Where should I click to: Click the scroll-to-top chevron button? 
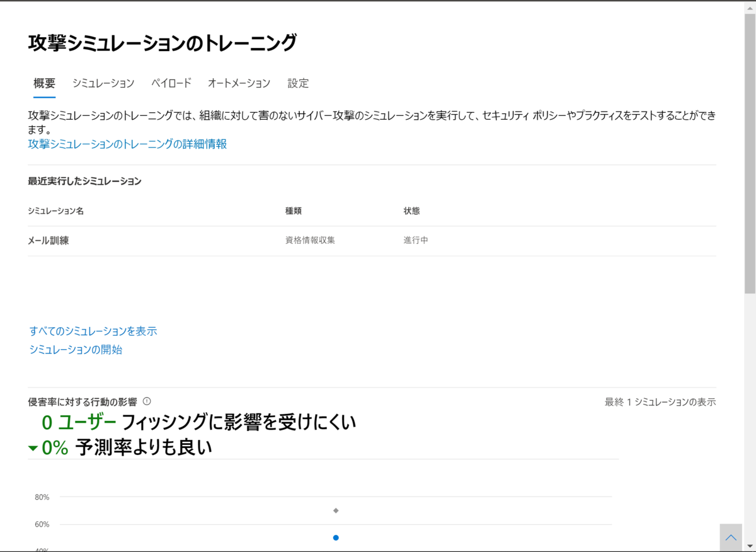point(731,537)
